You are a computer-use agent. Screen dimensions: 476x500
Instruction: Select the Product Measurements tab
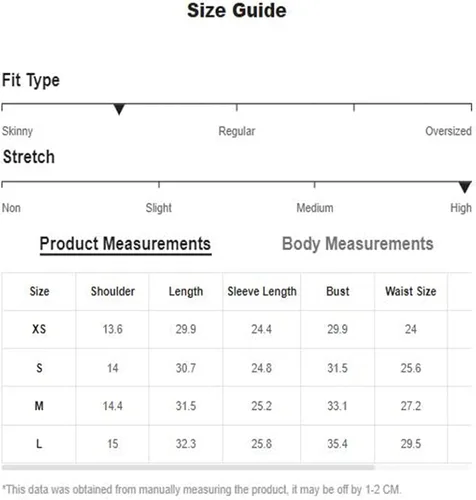125,244
